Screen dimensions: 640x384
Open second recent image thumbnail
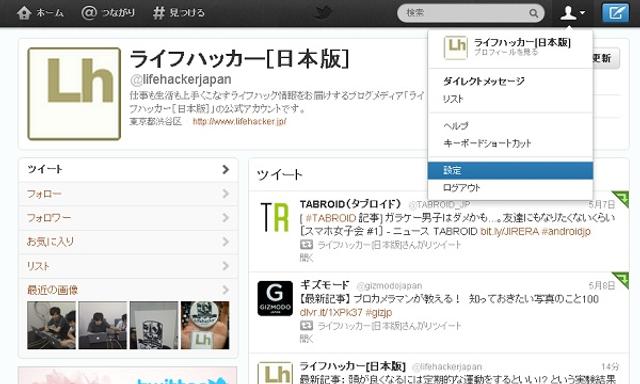click(x=102, y=325)
